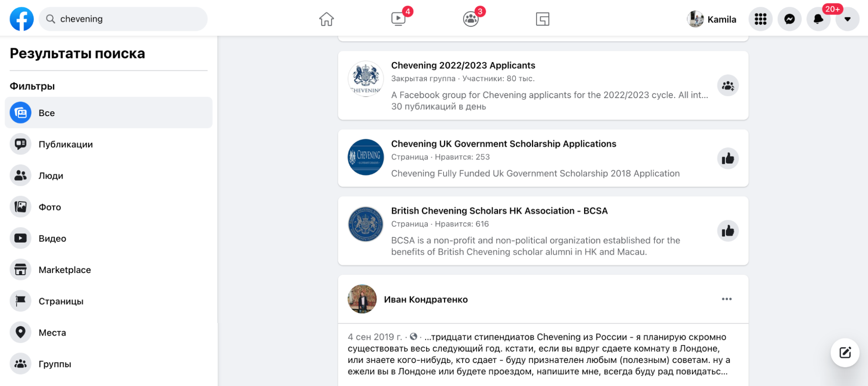The height and width of the screenshot is (386, 868).
Task: Select the Все filter
Action: 109,113
